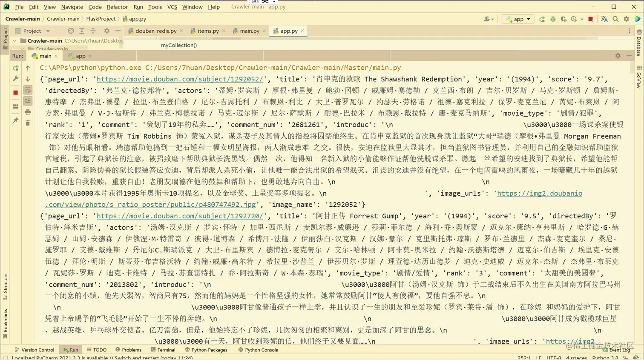Open the Problems tool window
The height and width of the screenshot is (360, 644).
(128, 350)
